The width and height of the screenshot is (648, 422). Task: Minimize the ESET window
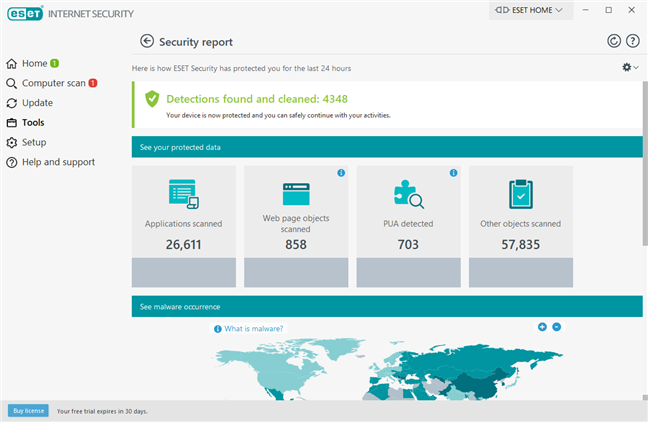pos(586,10)
